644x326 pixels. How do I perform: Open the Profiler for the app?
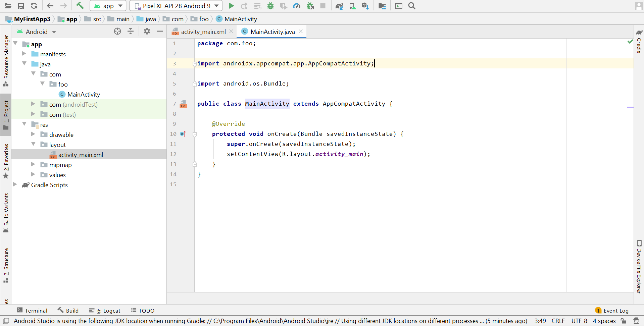tap(297, 6)
